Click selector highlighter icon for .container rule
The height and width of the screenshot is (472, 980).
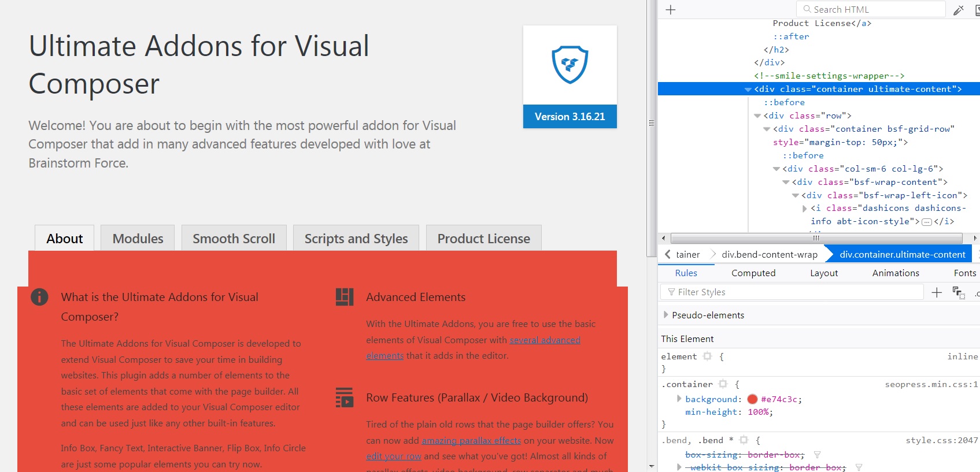(x=723, y=384)
